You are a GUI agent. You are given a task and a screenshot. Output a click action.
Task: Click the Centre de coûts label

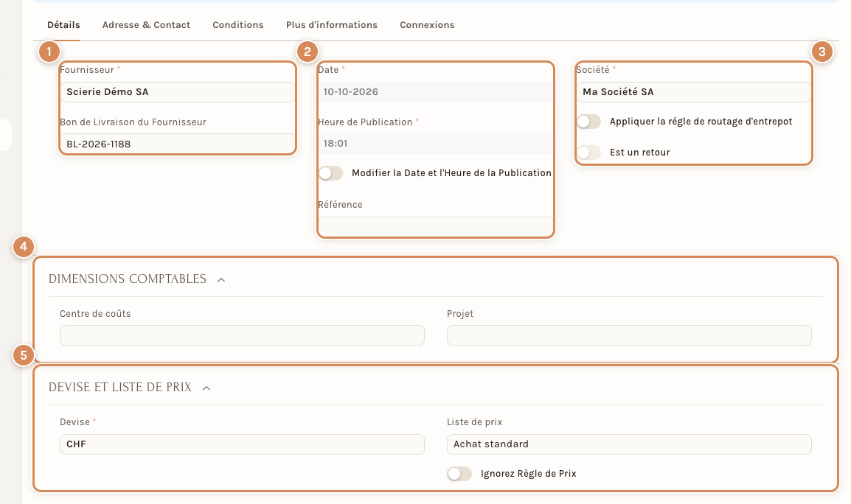pos(95,314)
